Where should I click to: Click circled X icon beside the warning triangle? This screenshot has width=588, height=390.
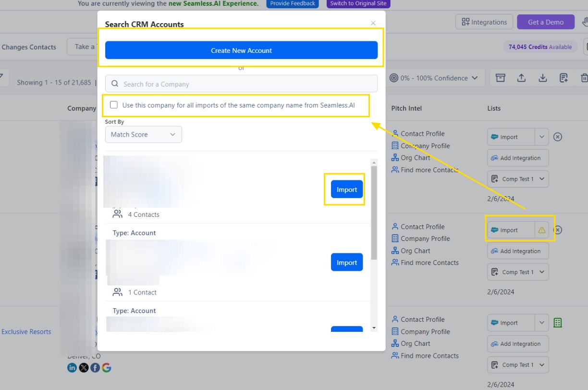coord(558,230)
